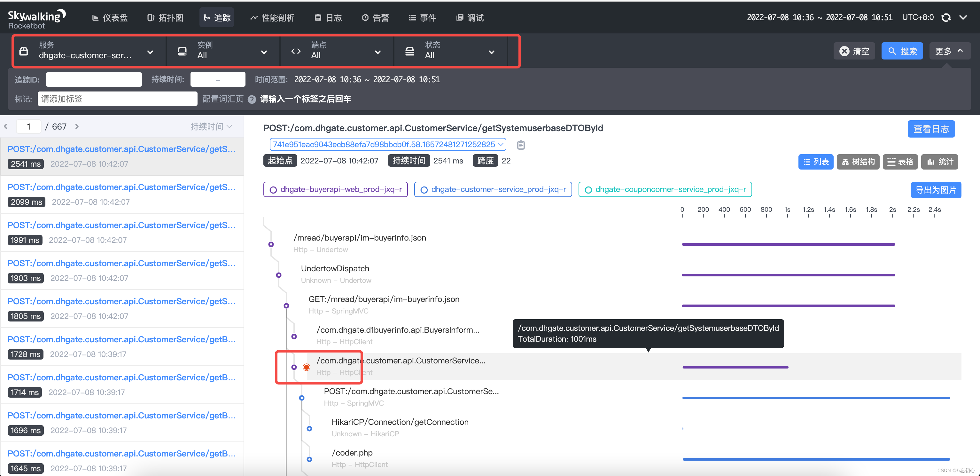980x476 pixels.
Task: Switch to the 追踪 trace tab
Action: (217, 18)
